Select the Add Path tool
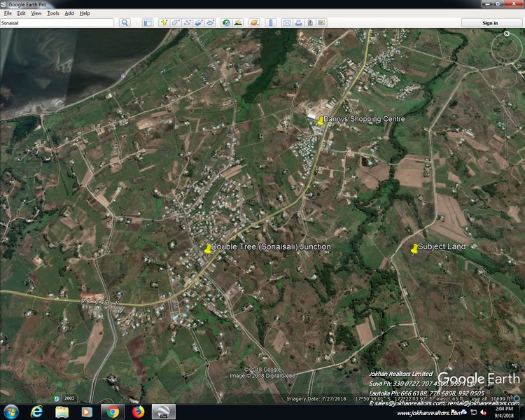The width and height of the screenshot is (525, 420). [188, 23]
